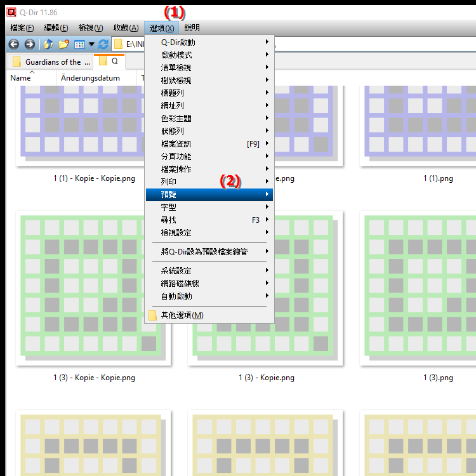This screenshot has width=476, height=476.
Task: Click file name 1 (3).png label
Action: pos(438,378)
